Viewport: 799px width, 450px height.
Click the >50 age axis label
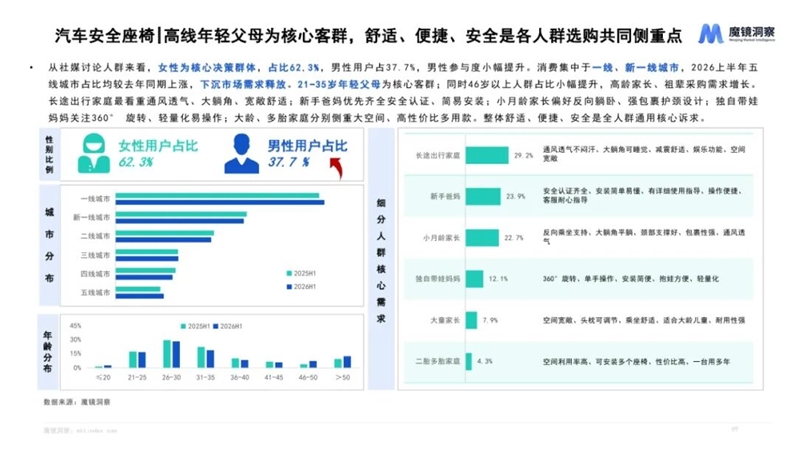[x=342, y=378]
